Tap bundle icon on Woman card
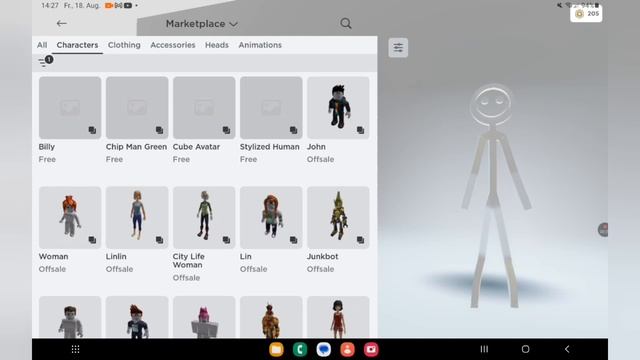Screen dimensions: 640x360 click(x=92, y=240)
